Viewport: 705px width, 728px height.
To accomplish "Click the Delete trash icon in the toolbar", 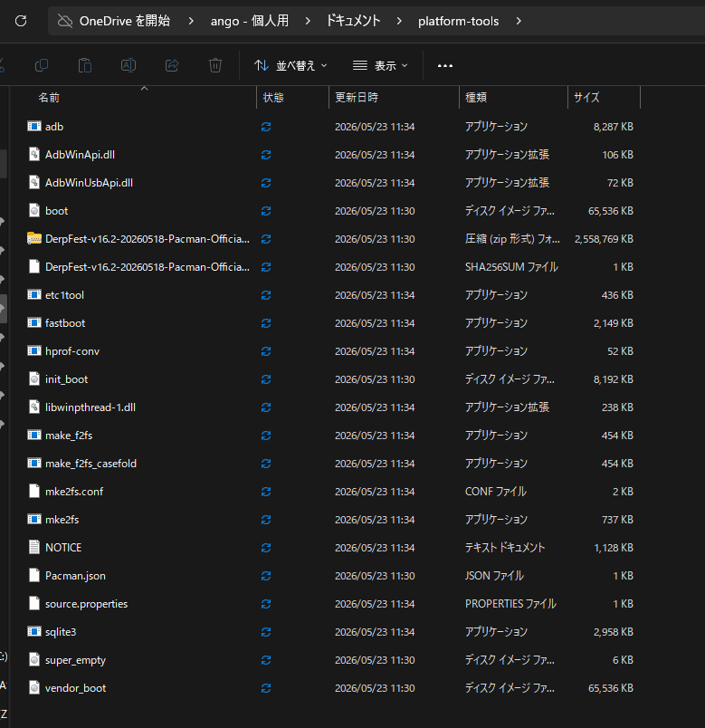I will click(x=215, y=65).
